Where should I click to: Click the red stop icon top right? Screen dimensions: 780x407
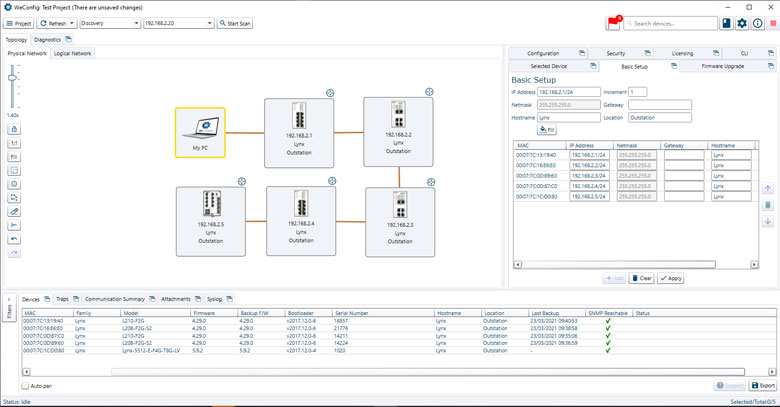click(x=773, y=23)
